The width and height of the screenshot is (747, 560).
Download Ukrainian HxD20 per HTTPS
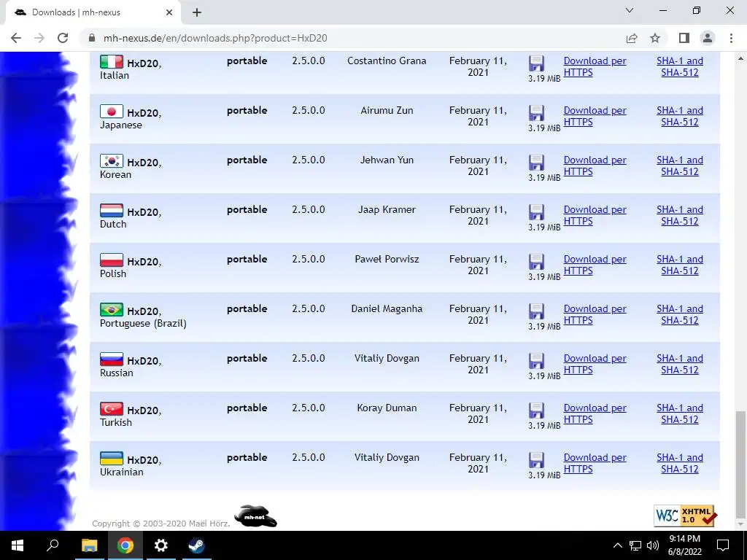pos(595,463)
